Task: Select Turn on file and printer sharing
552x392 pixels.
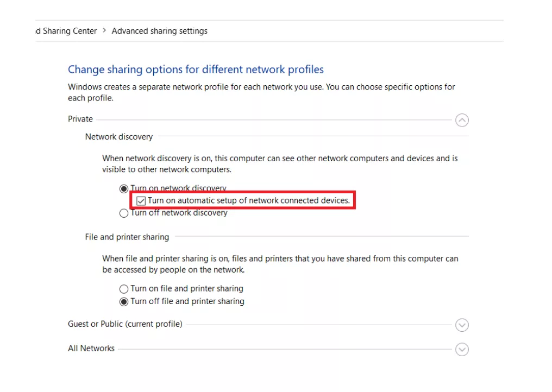Action: [x=123, y=289]
